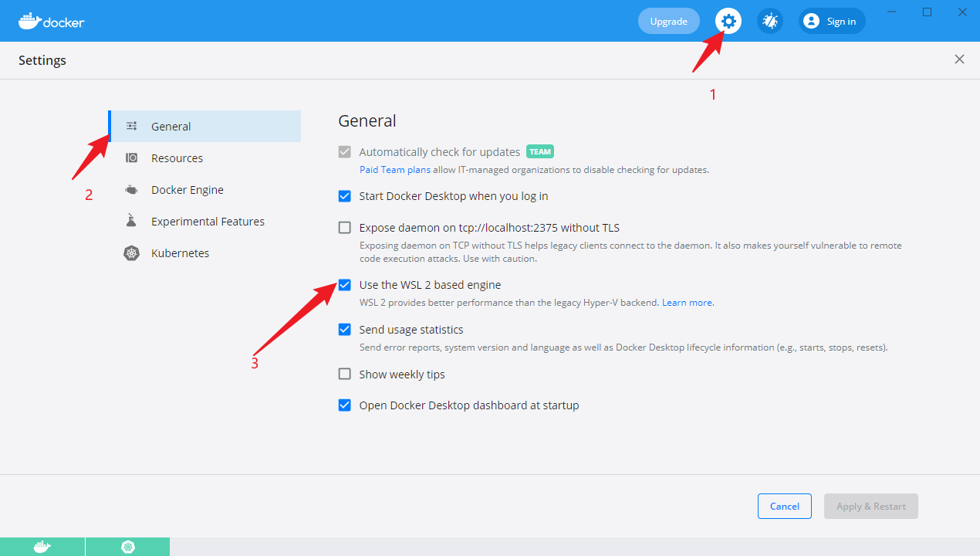Go to Experimental Features section
The height and width of the screenshot is (556, 980).
[204, 221]
